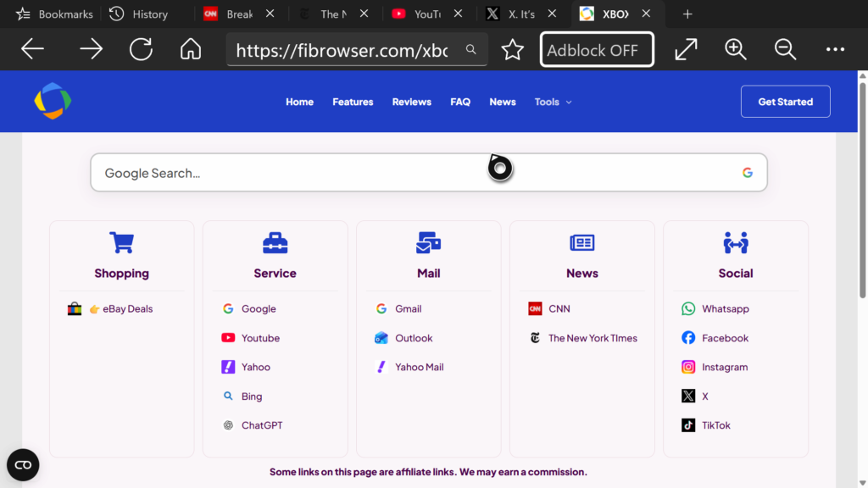This screenshot has height=488, width=868.
Task: Zoom out with the minus magnifier icon
Action: tap(785, 49)
